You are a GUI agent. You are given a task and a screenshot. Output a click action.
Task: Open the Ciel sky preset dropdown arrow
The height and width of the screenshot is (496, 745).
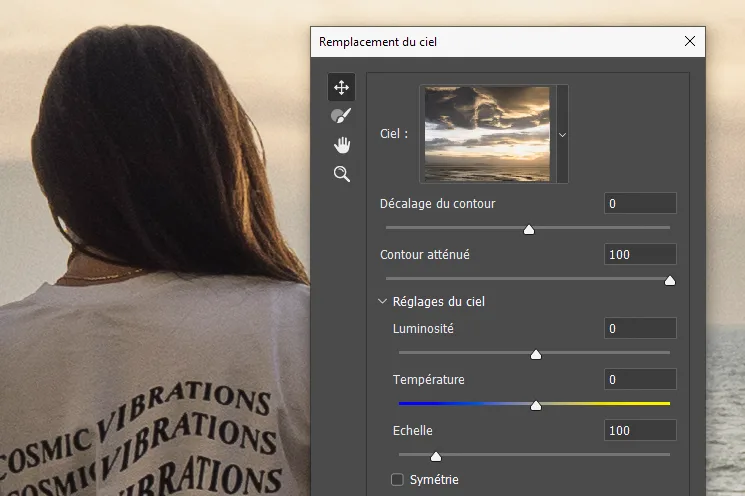562,134
